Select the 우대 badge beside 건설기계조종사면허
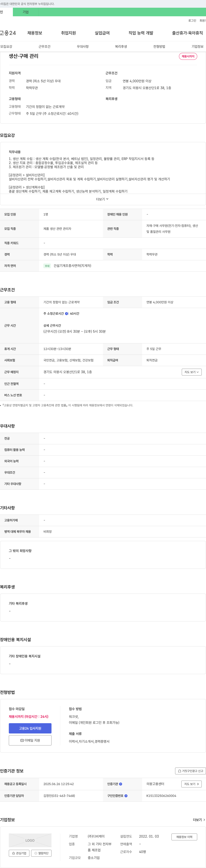The height and width of the screenshot is (868, 206). pyautogui.click(x=47, y=266)
